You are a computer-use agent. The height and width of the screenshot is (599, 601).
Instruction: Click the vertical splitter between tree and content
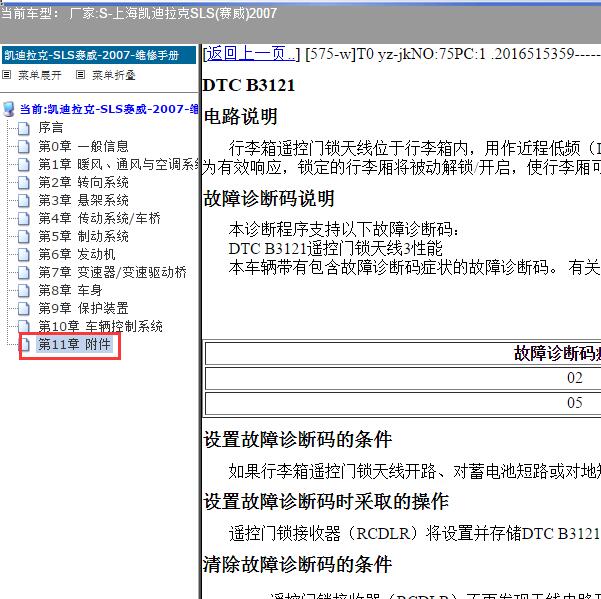coord(200,322)
